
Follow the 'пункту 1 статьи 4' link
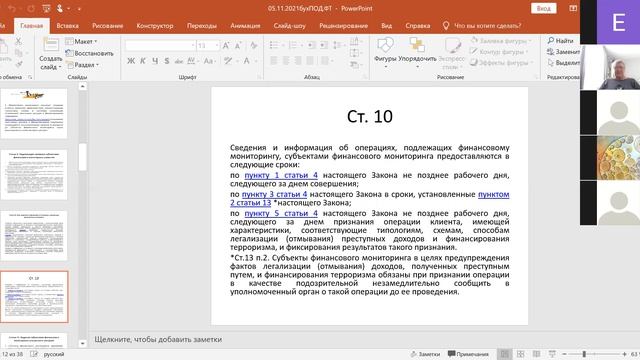click(281, 175)
